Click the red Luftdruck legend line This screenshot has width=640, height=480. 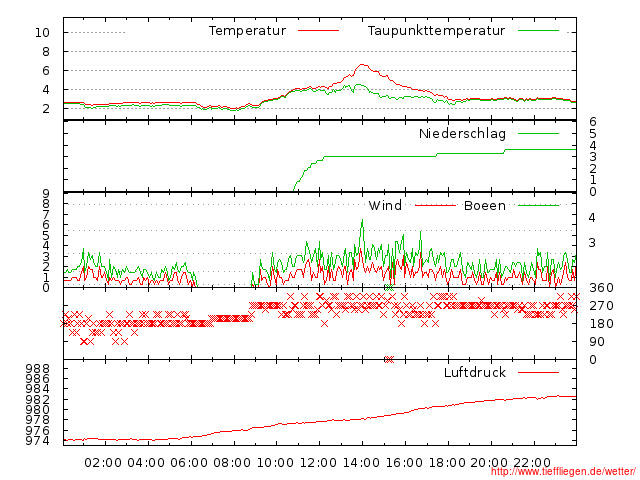click(538, 372)
